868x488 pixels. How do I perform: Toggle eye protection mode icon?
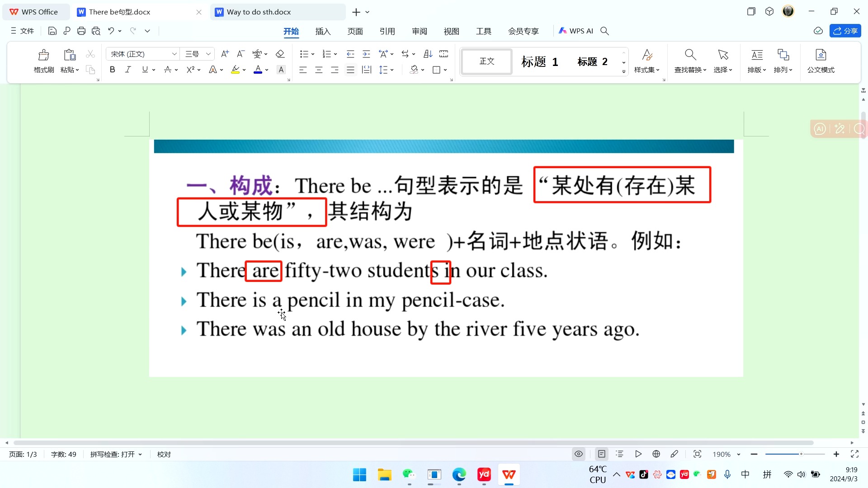[x=579, y=454]
